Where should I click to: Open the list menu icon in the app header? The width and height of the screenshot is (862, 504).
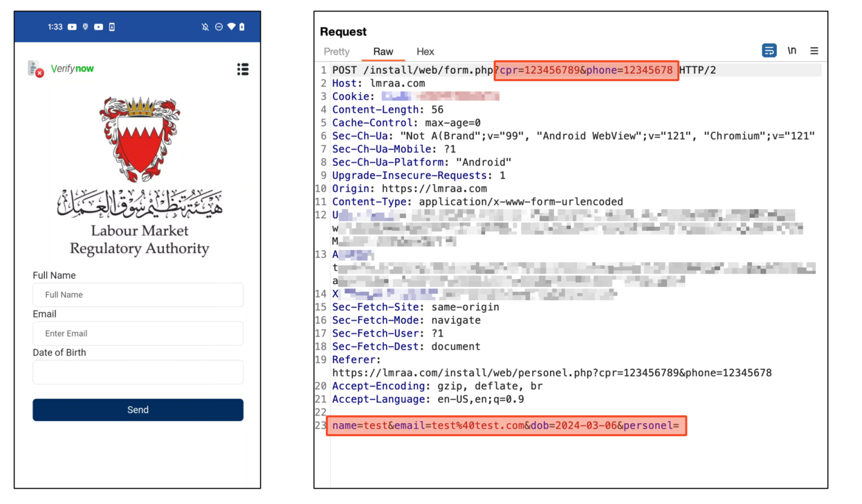pos(243,69)
